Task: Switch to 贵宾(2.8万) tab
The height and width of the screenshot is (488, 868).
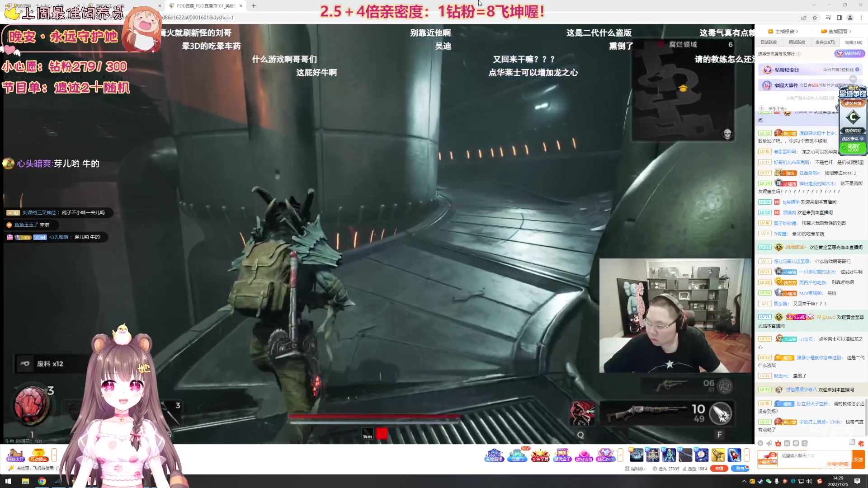Action: click(x=825, y=42)
